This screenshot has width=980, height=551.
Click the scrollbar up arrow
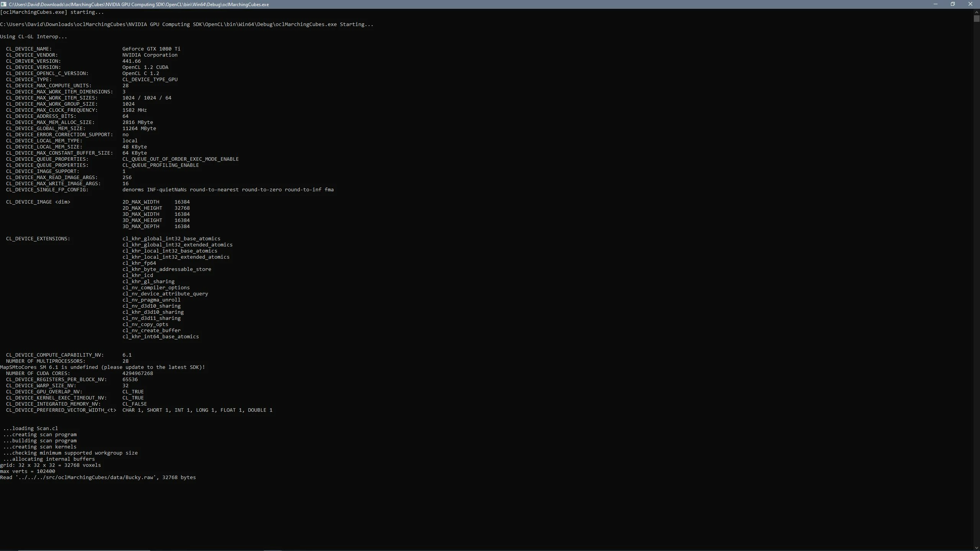pyautogui.click(x=977, y=12)
